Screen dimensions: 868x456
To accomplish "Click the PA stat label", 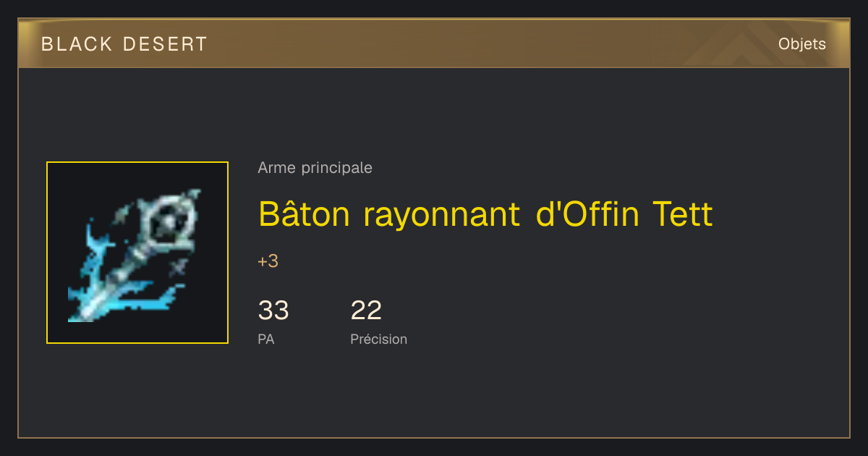I will pyautogui.click(x=266, y=339).
